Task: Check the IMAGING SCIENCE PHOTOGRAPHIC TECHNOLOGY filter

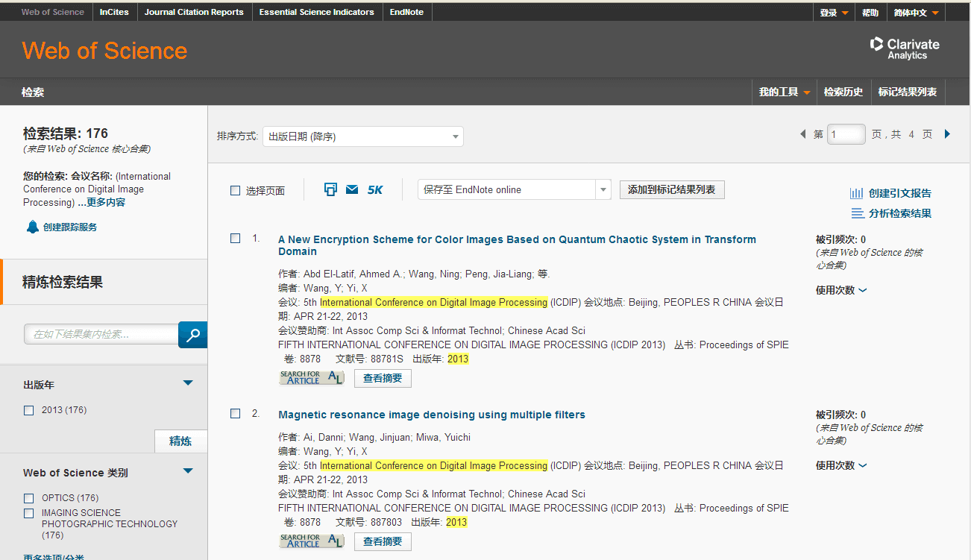Action: click(x=29, y=513)
